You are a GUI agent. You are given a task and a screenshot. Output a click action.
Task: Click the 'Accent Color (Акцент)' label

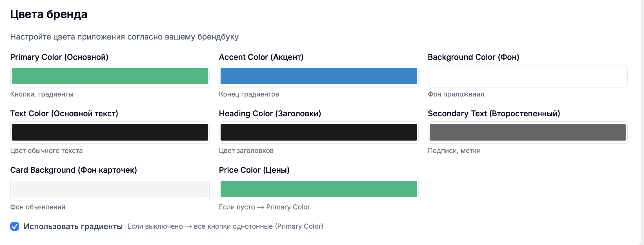coord(261,57)
